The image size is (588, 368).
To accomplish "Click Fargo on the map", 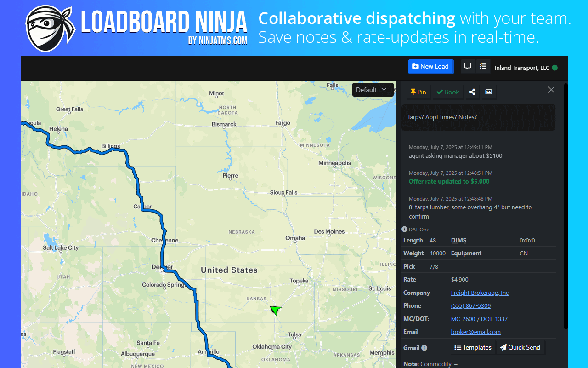I will [x=283, y=123].
